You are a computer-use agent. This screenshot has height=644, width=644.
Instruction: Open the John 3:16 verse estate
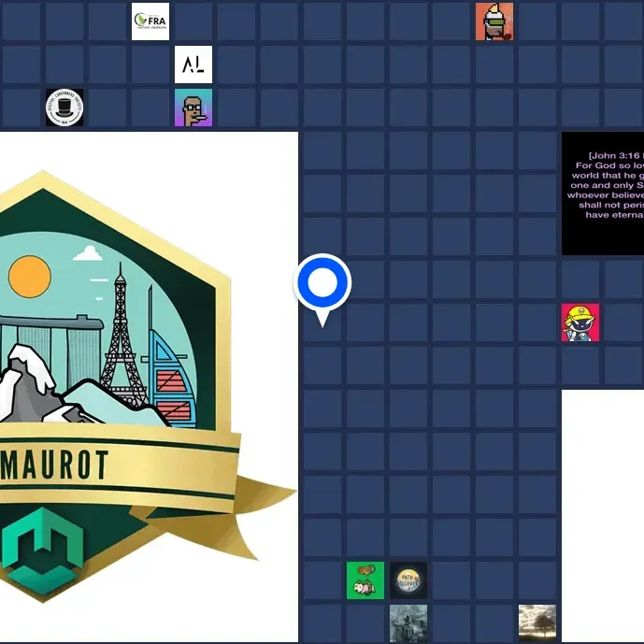click(603, 193)
